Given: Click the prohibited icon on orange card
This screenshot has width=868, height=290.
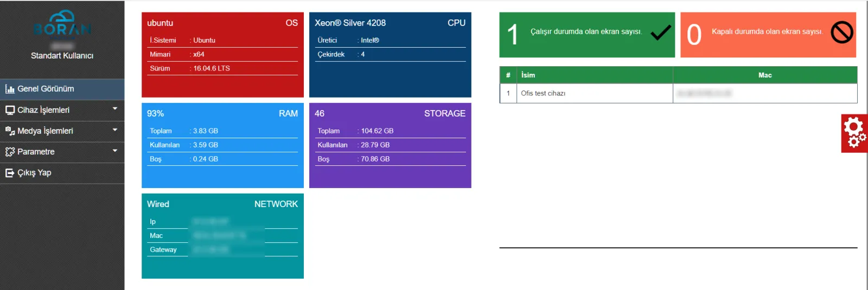Looking at the screenshot, I should pyautogui.click(x=842, y=33).
